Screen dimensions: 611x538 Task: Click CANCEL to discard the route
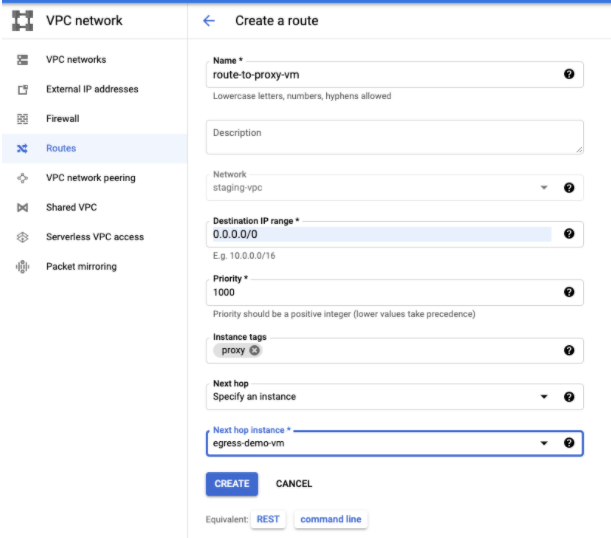coord(294,484)
